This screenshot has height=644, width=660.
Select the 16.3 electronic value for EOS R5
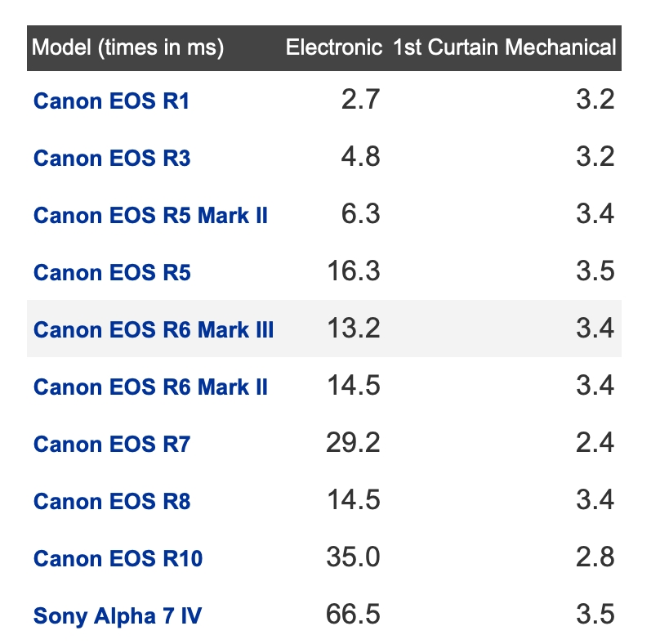coord(354,271)
